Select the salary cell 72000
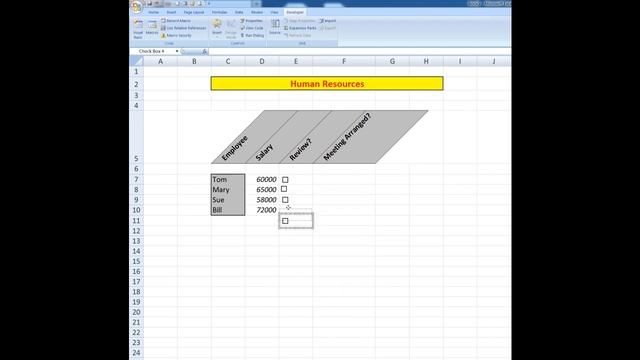Screen dimensions: 640x360 [262, 210]
